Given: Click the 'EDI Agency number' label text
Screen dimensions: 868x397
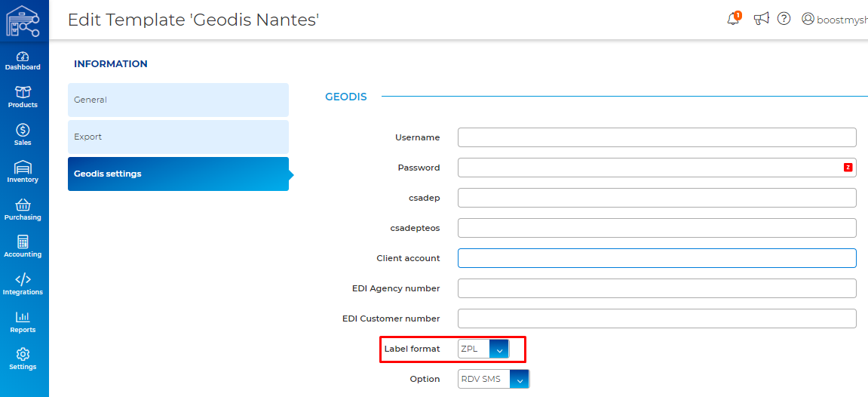Looking at the screenshot, I should (397, 288).
